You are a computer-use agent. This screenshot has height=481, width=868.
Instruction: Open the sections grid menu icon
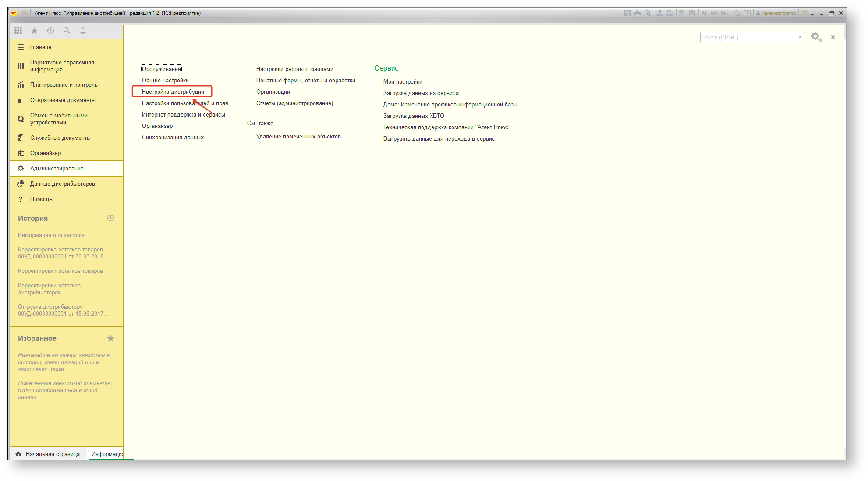click(18, 30)
